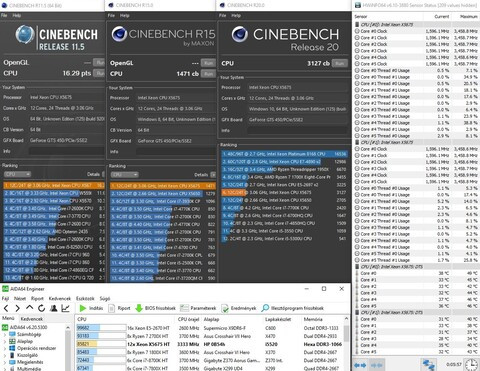480x371 pixels.
Task: Select Xeon Platinum 8168 row in R20 ranking
Action: click(284, 154)
